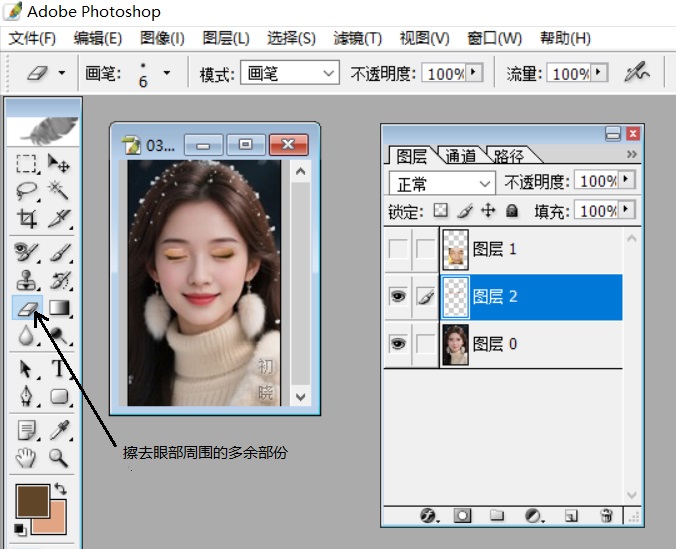
Task: Click the 图层 0 layer thumbnail
Action: tap(455, 344)
